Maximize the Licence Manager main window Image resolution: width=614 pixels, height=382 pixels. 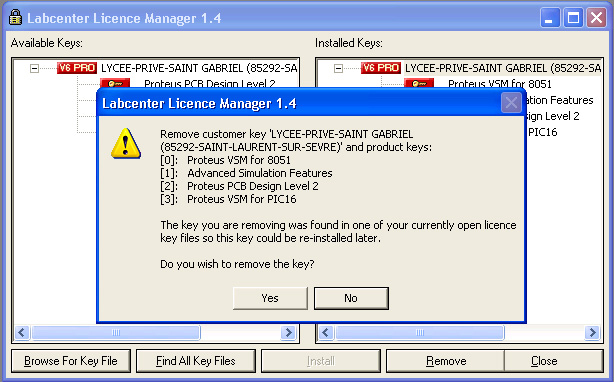573,18
